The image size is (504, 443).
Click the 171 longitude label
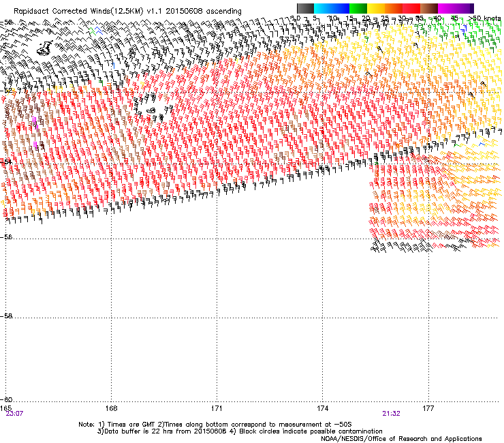[217, 408]
